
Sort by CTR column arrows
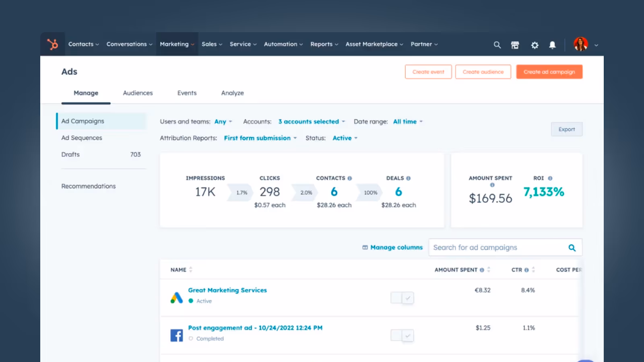(x=533, y=269)
